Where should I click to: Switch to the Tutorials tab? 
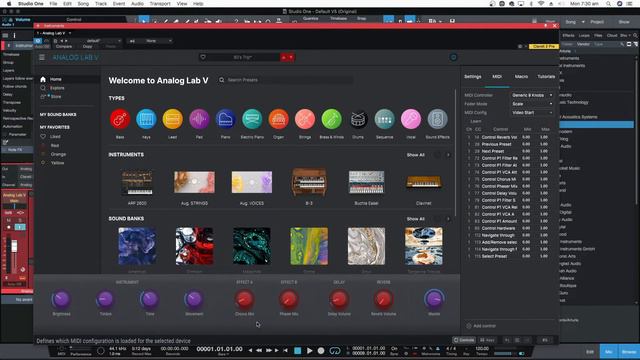tap(546, 77)
